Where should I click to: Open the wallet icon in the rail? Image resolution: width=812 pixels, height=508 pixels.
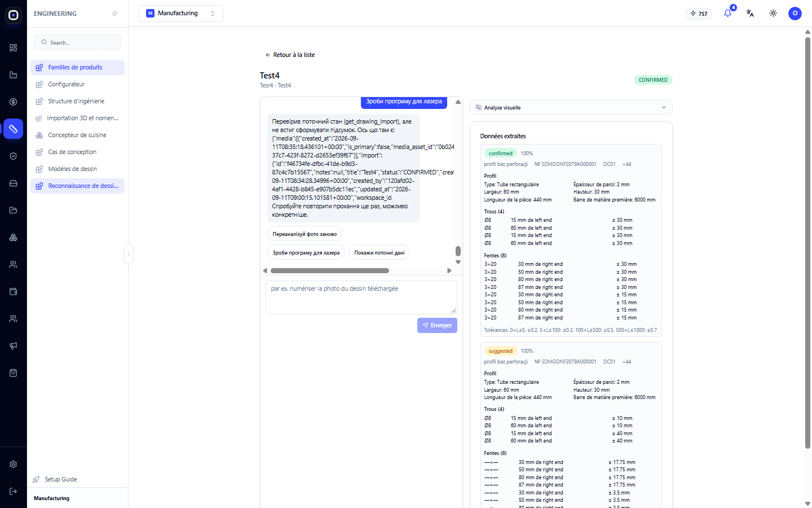pos(14,292)
